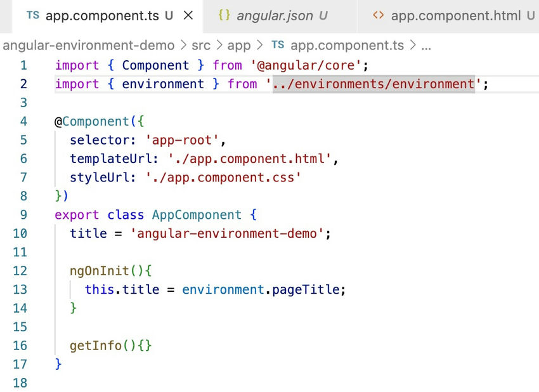The height and width of the screenshot is (392, 539).
Task: Expand the app folder breadcrumb
Action: (x=239, y=45)
